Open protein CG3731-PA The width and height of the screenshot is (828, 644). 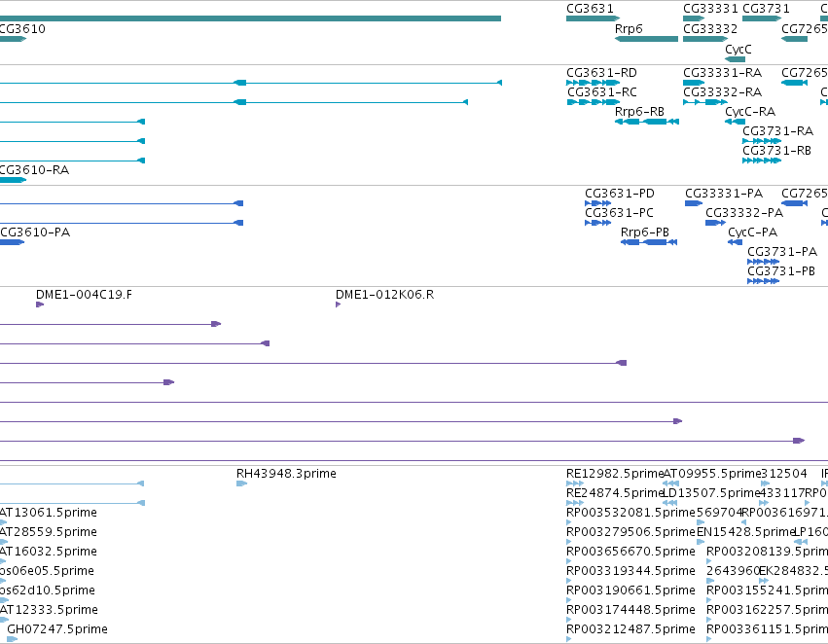pyautogui.click(x=782, y=252)
